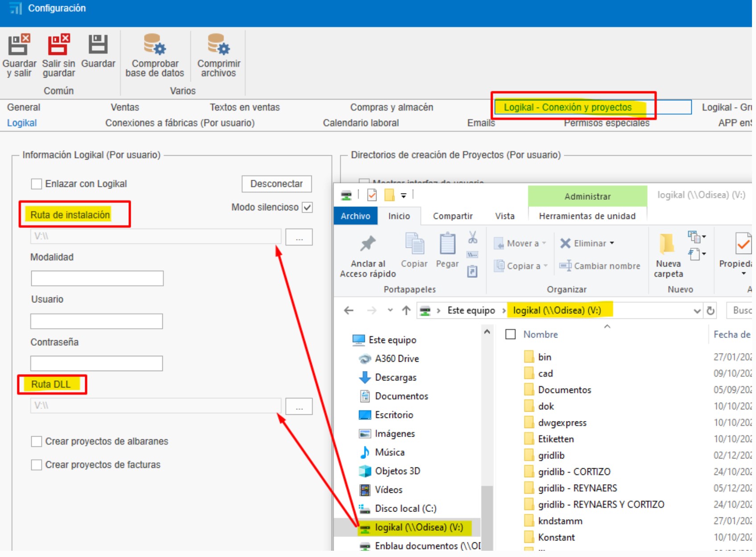Click the Contraseña input field
Image resolution: width=756 pixels, height=557 pixels.
point(97,364)
